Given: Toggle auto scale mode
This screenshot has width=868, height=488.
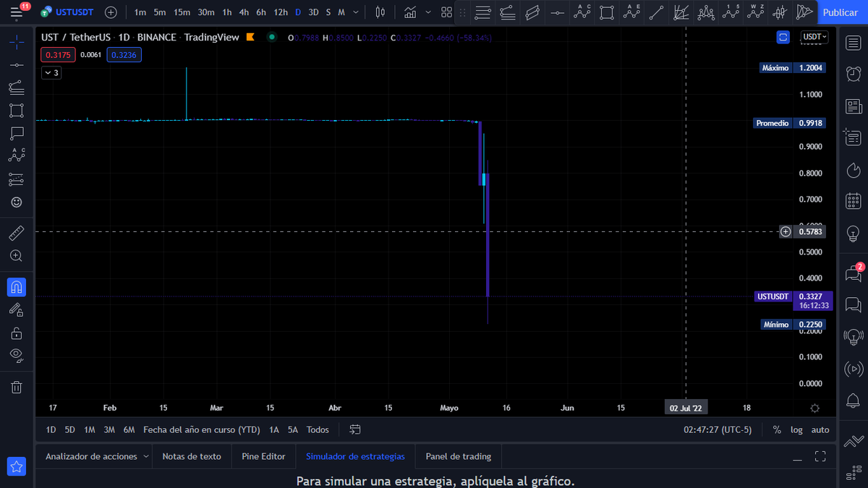Looking at the screenshot, I should (820, 429).
